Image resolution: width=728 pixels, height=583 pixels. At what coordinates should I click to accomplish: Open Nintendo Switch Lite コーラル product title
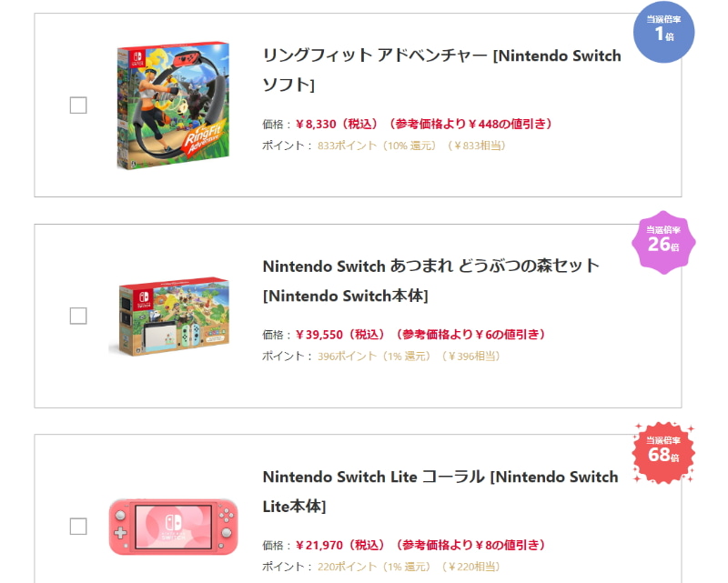(440, 491)
